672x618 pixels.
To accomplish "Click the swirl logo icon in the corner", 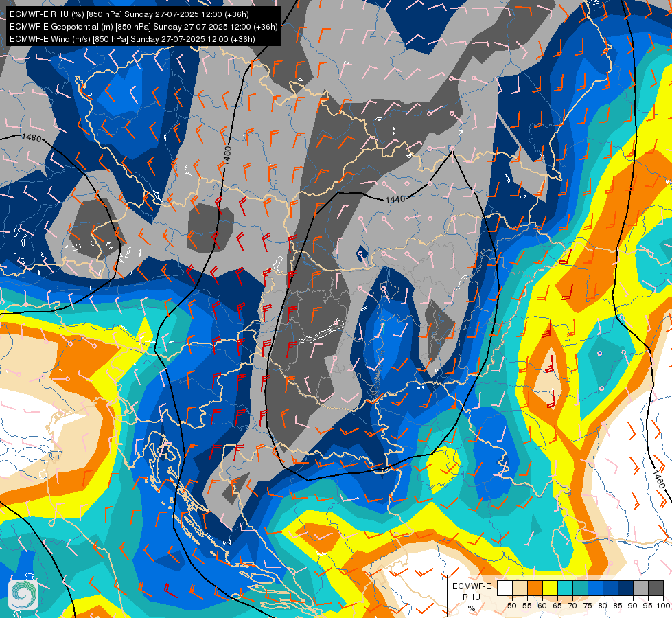I will point(23,595).
